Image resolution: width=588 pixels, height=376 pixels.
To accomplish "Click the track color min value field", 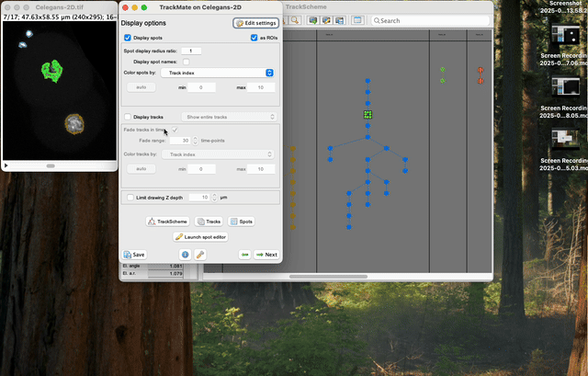I will (201, 169).
